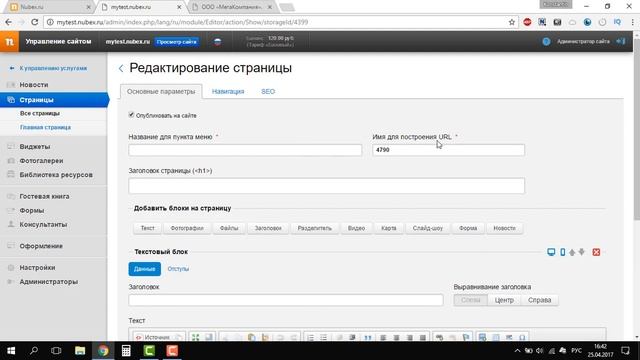Open Администраторы in the sidebar

[x=49, y=282]
